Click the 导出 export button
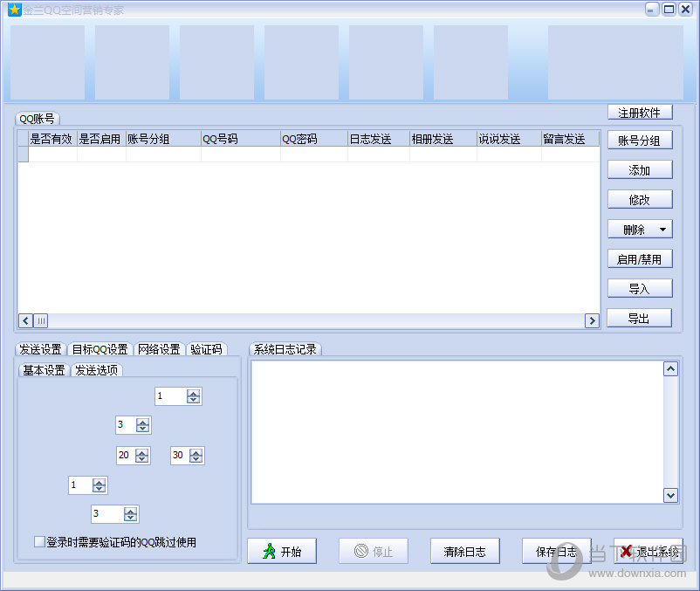The image size is (700, 591). tap(639, 319)
